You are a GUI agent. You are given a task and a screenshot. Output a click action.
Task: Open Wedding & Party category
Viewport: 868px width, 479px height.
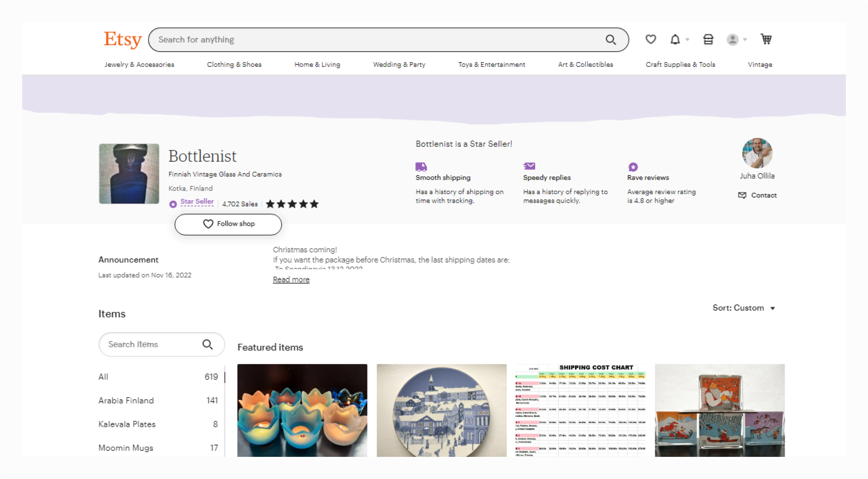pos(399,65)
